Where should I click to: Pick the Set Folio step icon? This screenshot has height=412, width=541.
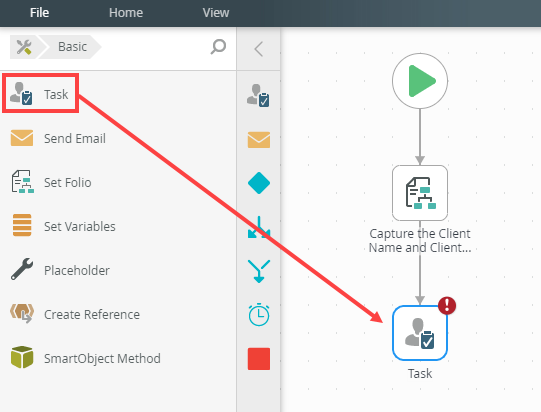(x=22, y=182)
